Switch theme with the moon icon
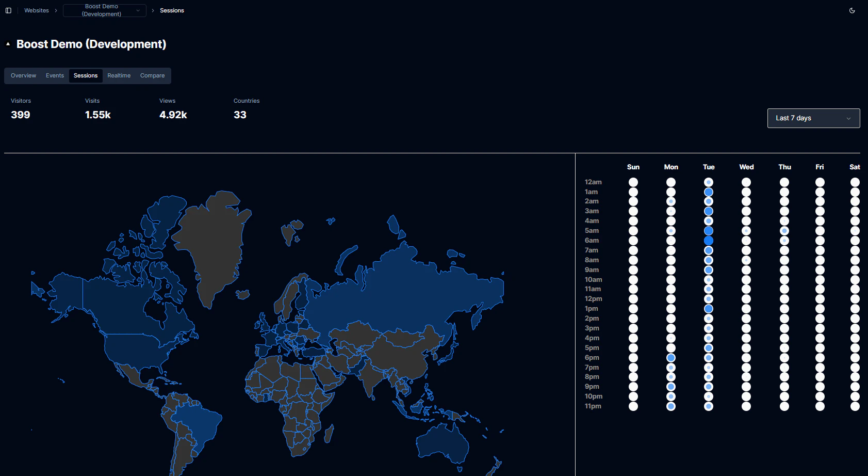The width and height of the screenshot is (868, 476). tap(852, 10)
